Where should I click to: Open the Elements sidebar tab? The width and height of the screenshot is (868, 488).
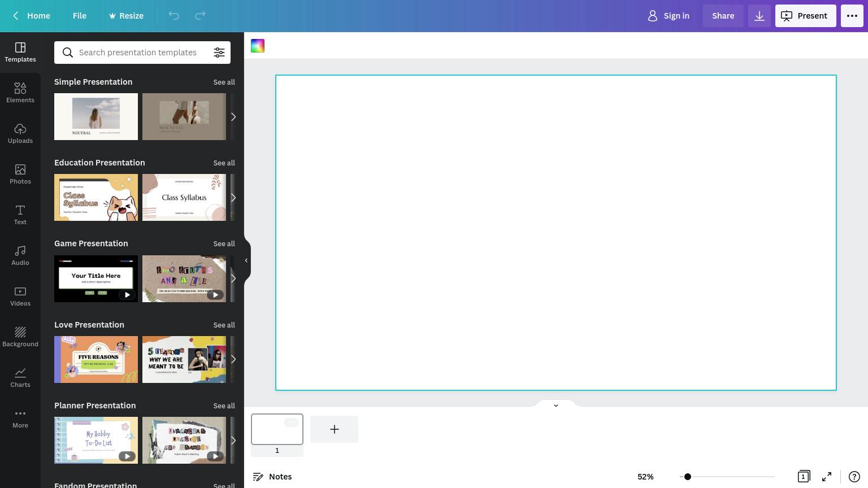[20, 93]
